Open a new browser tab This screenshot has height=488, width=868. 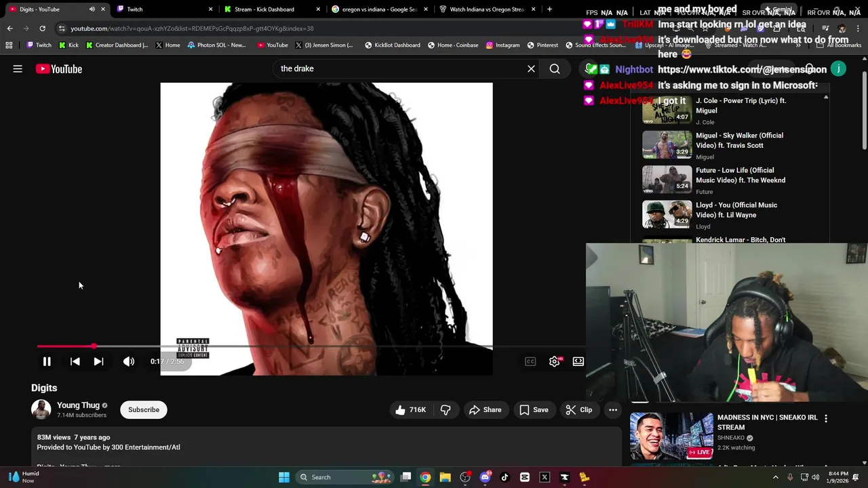[x=549, y=9]
